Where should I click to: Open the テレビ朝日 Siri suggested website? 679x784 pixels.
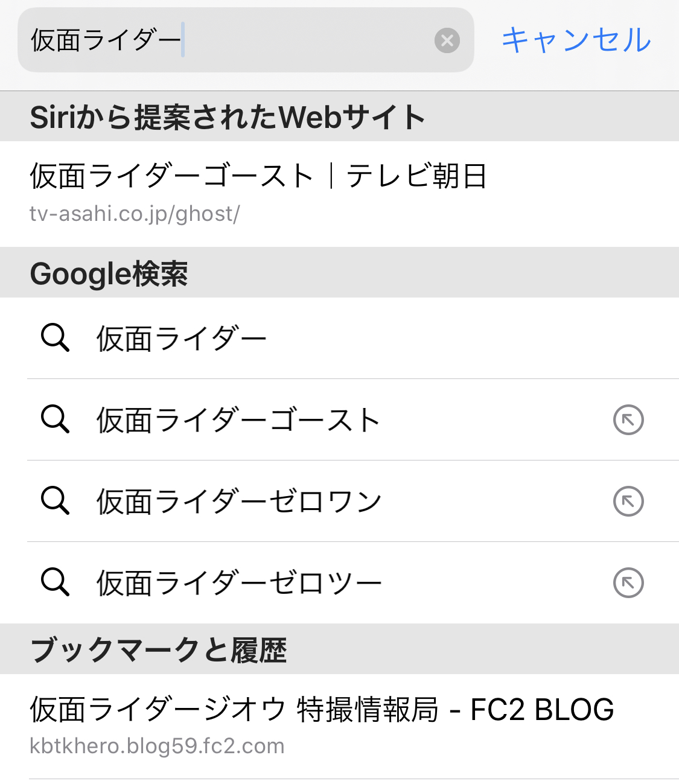258,176
